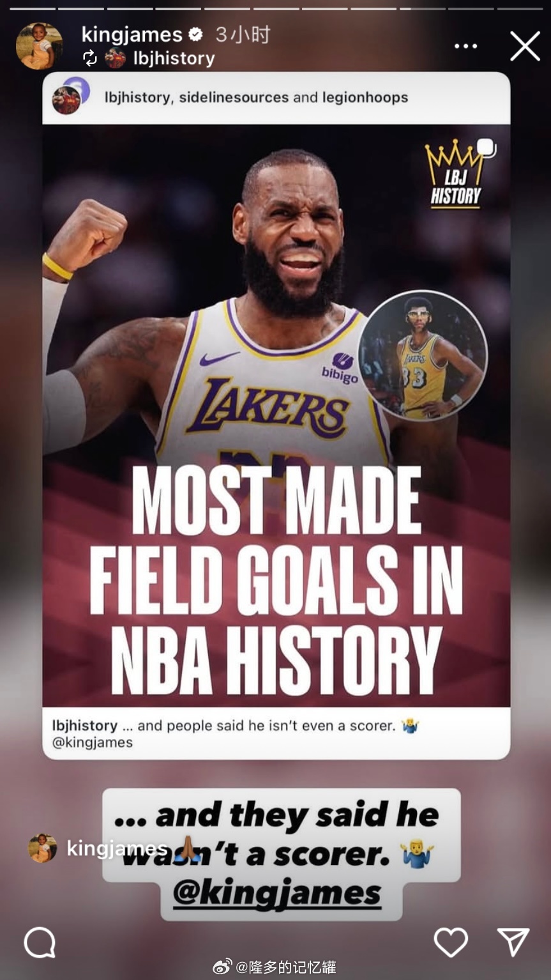The width and height of the screenshot is (551, 980).
Task: Tap the LBJ History crown logo
Action: point(455,174)
